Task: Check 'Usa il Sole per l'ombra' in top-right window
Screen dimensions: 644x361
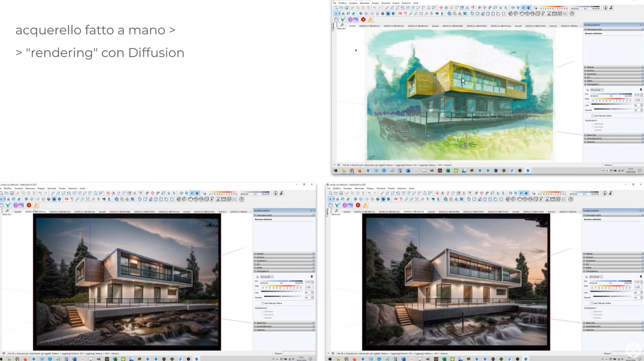Action: (x=593, y=116)
